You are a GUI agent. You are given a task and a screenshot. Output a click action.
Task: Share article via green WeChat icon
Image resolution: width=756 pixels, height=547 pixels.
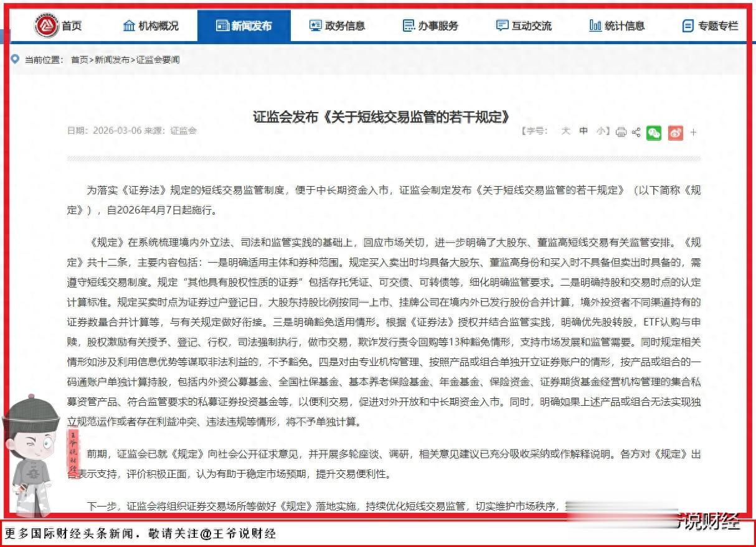[x=654, y=133]
